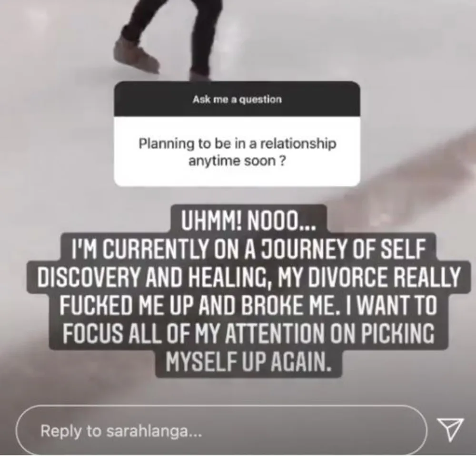Click the FOCUS ALL OF MY ATTENTION line
476x456 pixels.
click(248, 333)
